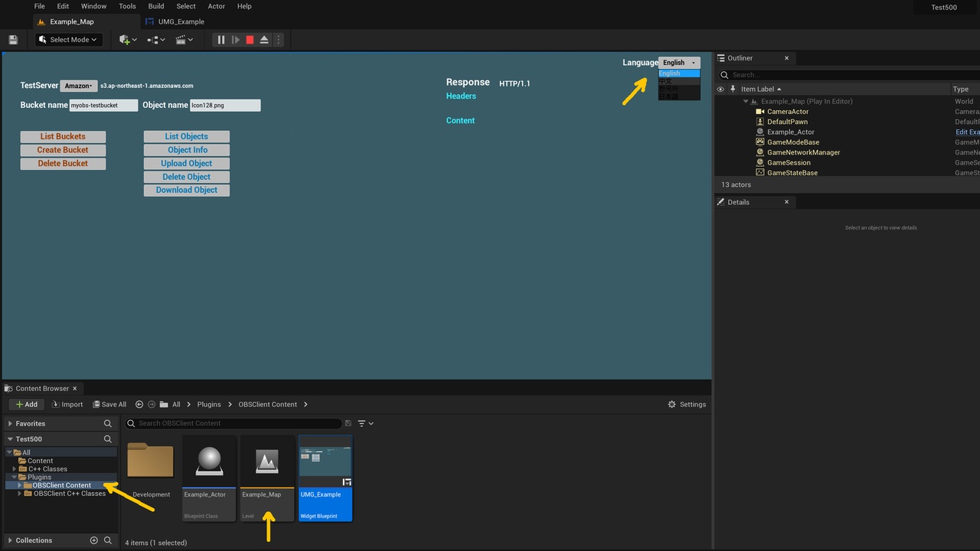Click the Upload Object button

pos(187,163)
